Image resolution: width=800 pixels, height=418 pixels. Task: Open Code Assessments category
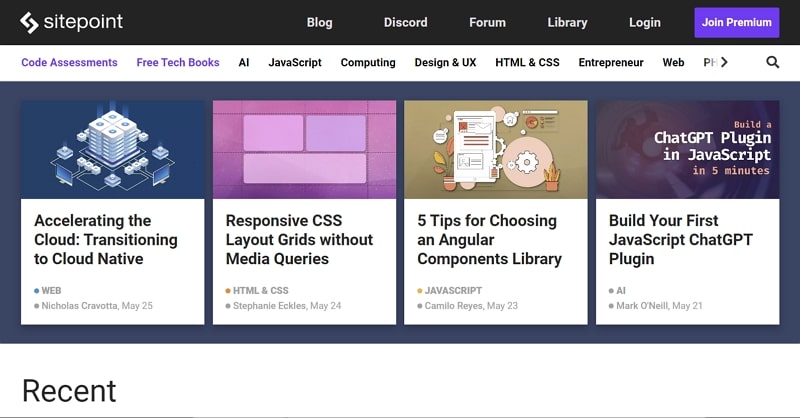tap(69, 62)
